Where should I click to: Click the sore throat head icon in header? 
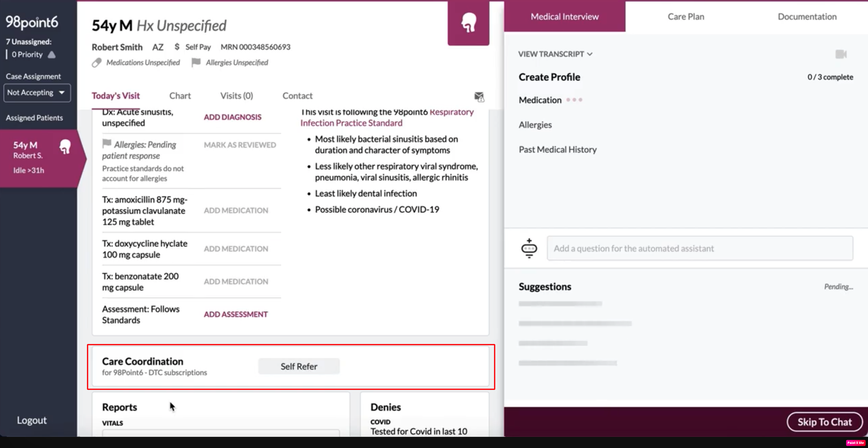[x=468, y=23]
